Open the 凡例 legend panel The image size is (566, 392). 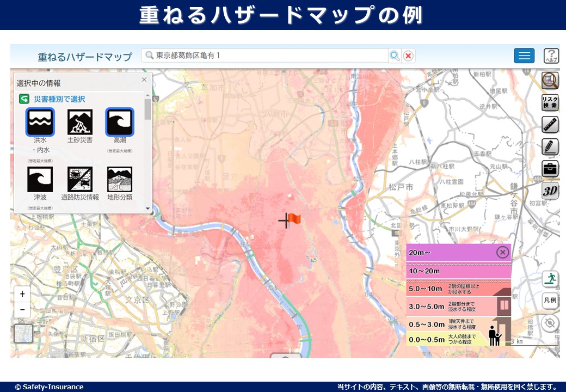[x=550, y=300]
